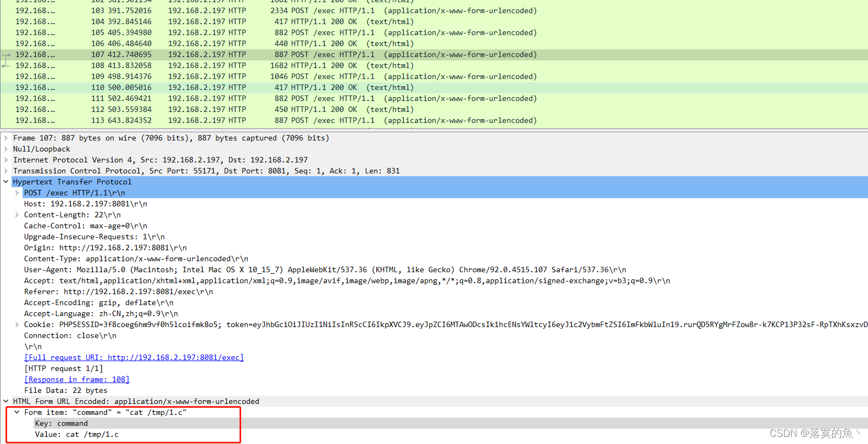Select packet 103 POST /exec row

434,10
